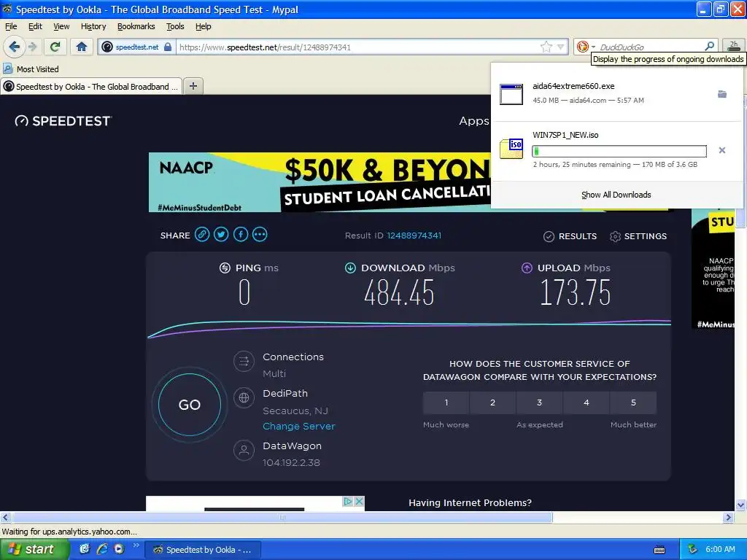Open the Tools menu

[175, 27]
